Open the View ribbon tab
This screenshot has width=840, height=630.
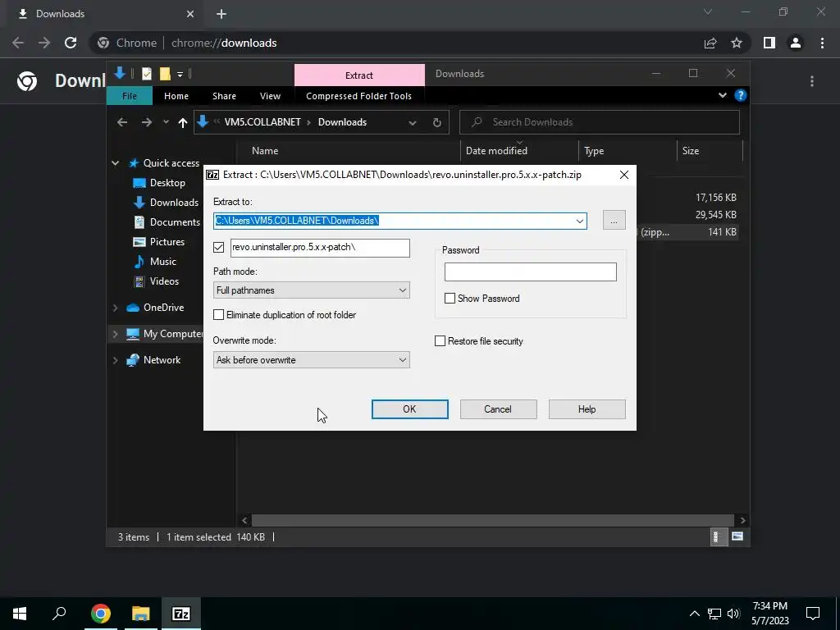(x=270, y=96)
